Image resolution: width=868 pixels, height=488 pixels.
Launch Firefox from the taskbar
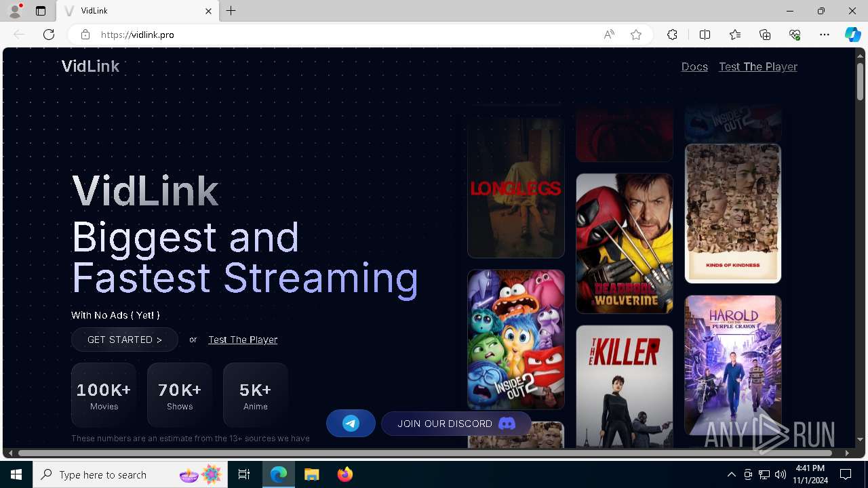pos(345,474)
